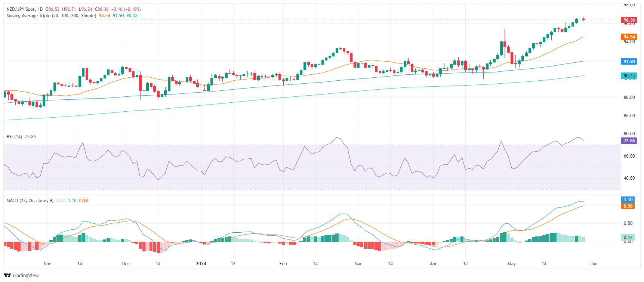The height and width of the screenshot is (282, 644).
Task: Click the orange 0.98 signal value tag
Action: [628, 206]
